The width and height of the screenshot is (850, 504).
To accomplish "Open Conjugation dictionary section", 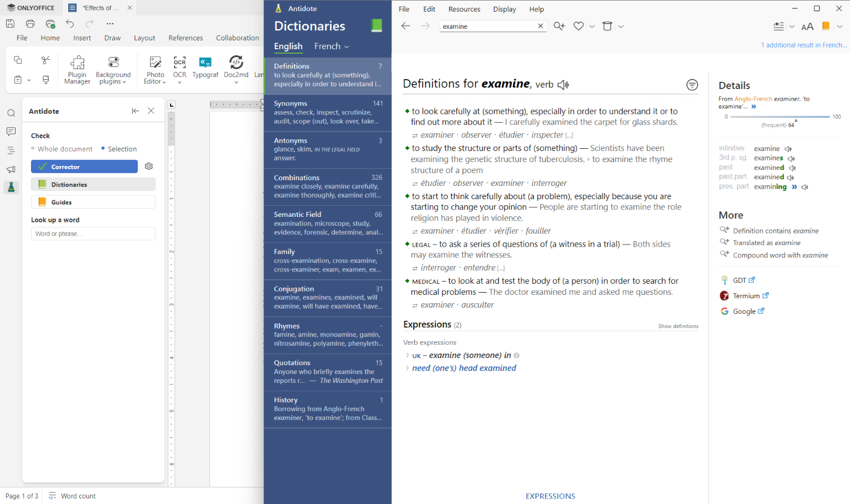I will click(x=328, y=298).
